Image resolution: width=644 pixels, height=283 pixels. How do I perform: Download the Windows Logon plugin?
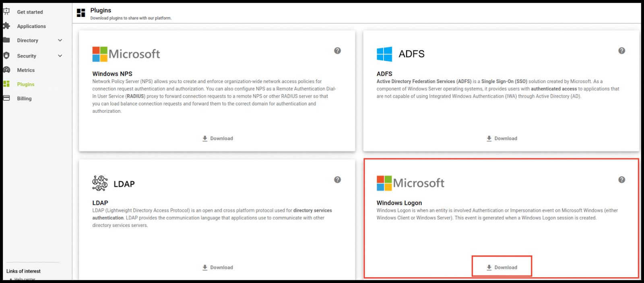502,267
